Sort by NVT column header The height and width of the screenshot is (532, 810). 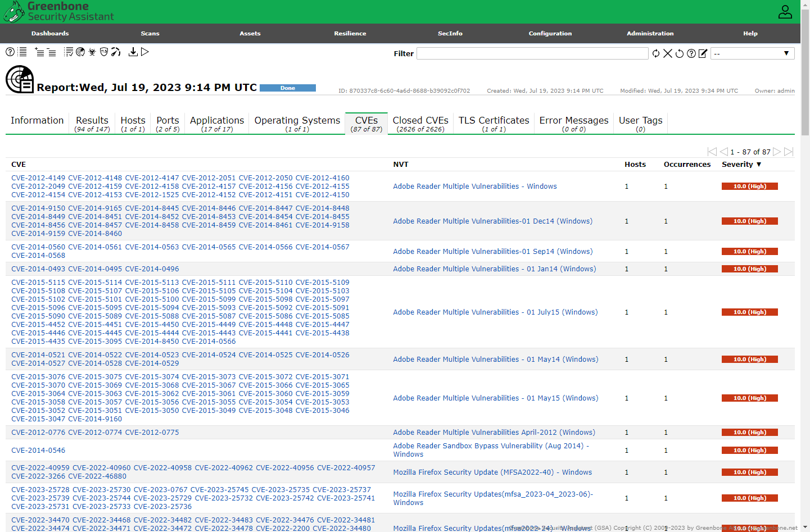401,165
